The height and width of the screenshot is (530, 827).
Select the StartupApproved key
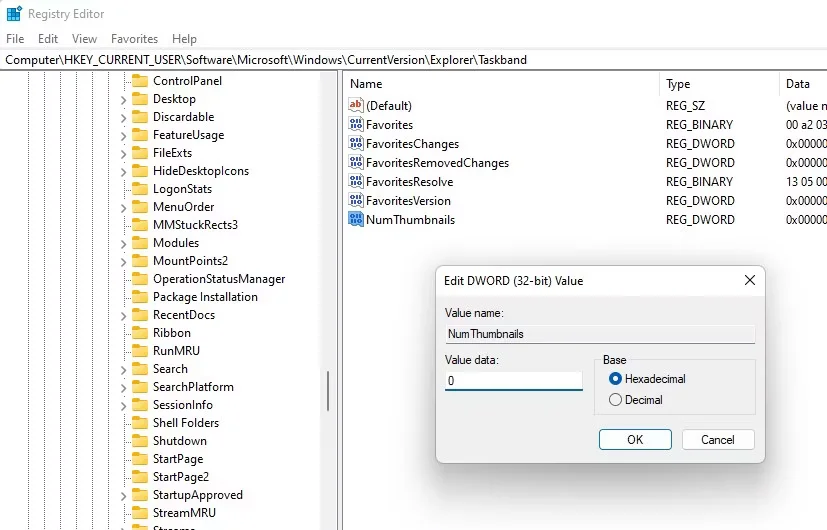click(x=198, y=495)
